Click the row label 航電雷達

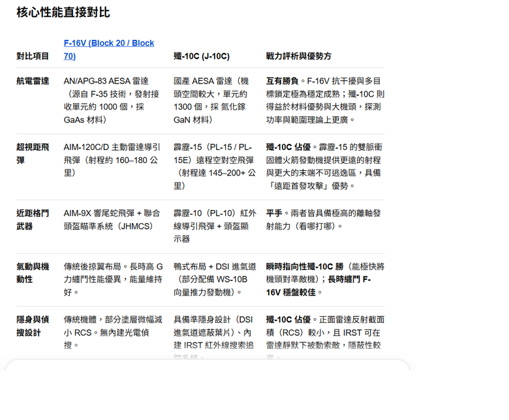[x=33, y=81]
